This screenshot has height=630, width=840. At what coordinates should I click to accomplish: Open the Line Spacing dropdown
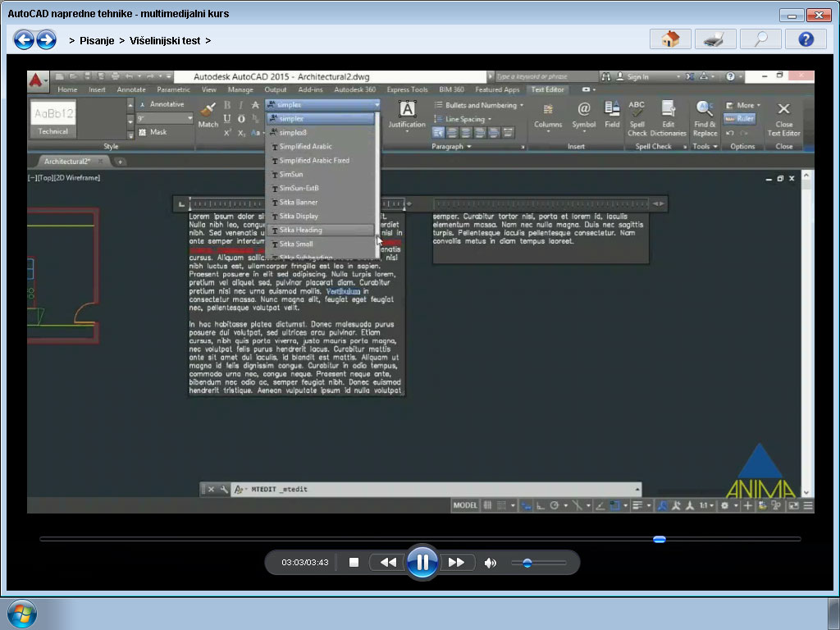pyautogui.click(x=465, y=119)
